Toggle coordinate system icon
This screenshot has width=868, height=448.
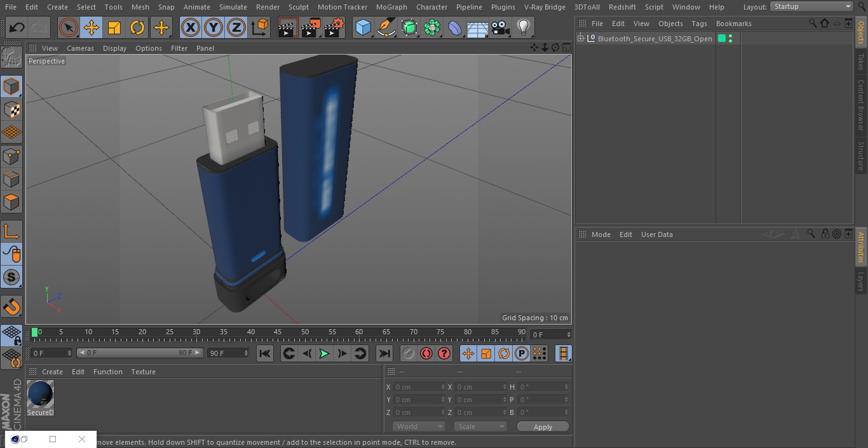point(260,27)
